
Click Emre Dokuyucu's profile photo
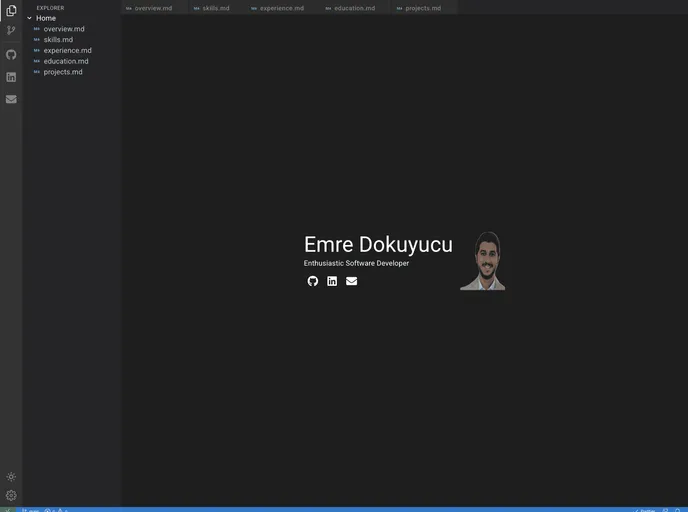click(483, 261)
